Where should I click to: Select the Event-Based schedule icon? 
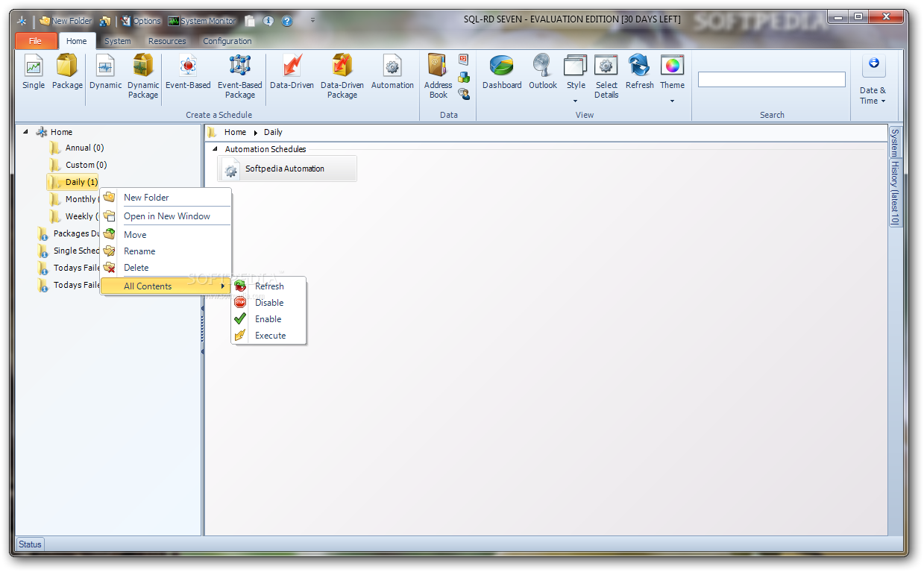(188, 72)
